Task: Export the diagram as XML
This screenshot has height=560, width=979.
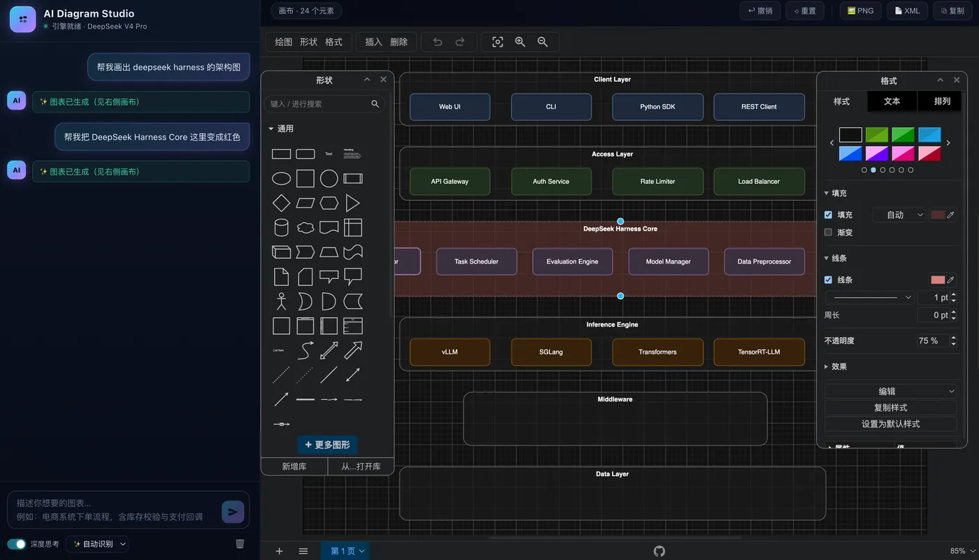Action: 908,10
